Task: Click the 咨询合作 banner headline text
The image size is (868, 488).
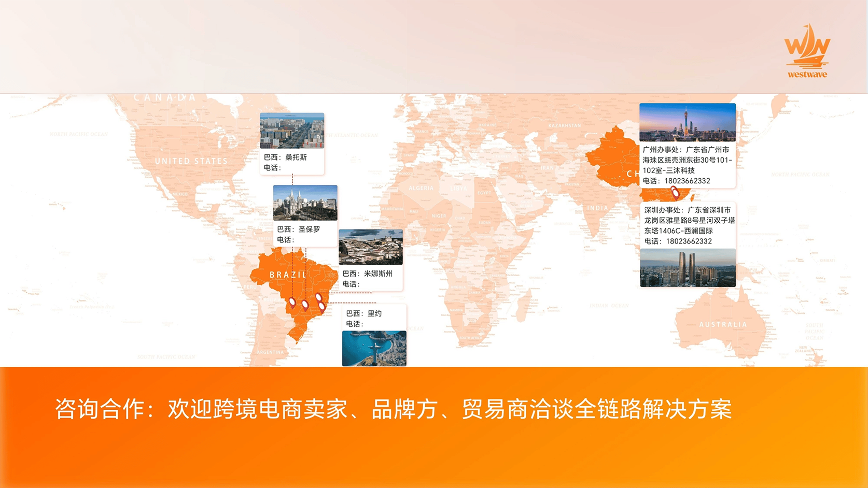Action: pos(393,409)
